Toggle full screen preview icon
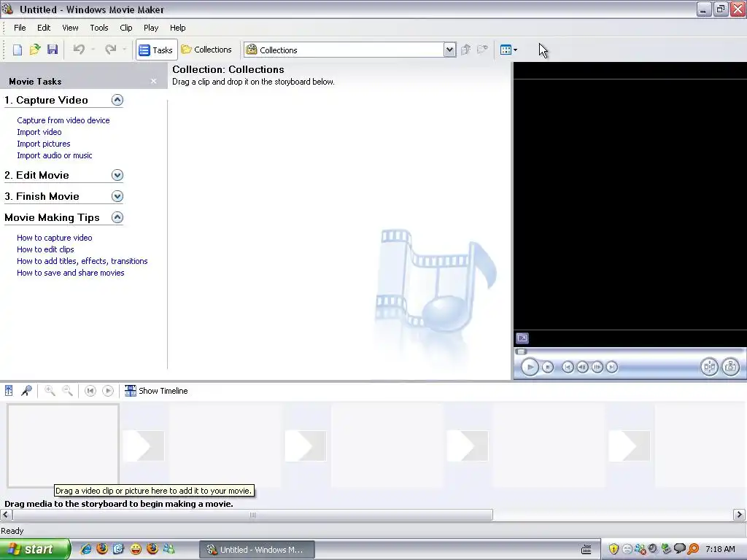747x560 pixels. 522,338
